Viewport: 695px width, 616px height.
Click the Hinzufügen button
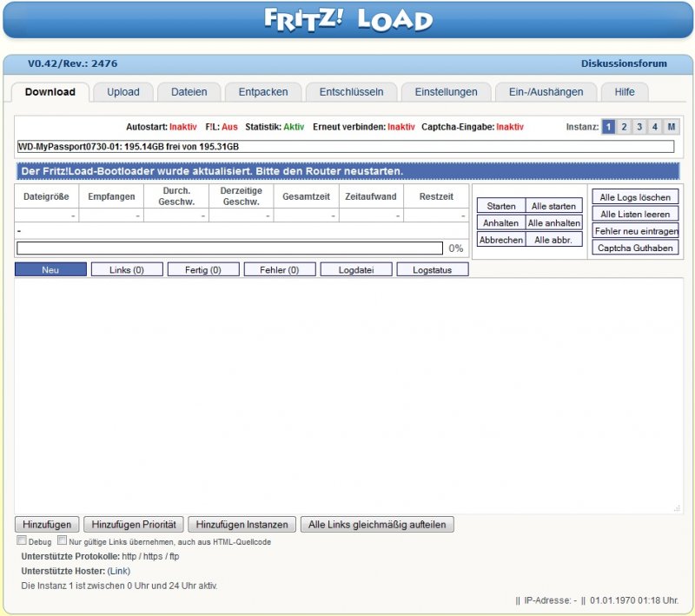click(x=47, y=524)
